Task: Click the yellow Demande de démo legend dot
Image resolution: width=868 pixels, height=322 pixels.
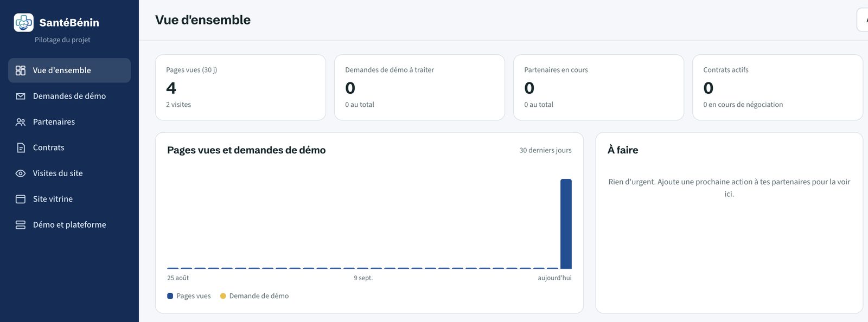Action: pos(223,296)
